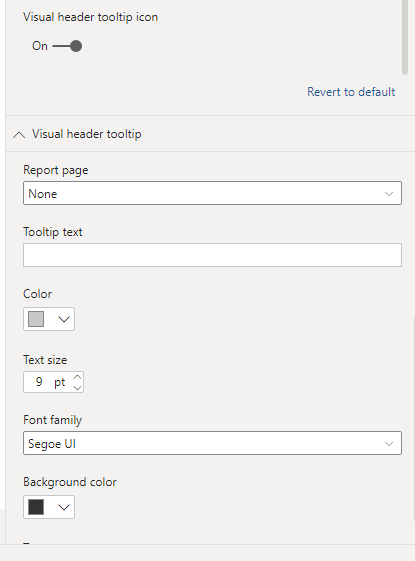This screenshot has width=415, height=561.
Task: Click Revert to default link
Action: pos(351,92)
